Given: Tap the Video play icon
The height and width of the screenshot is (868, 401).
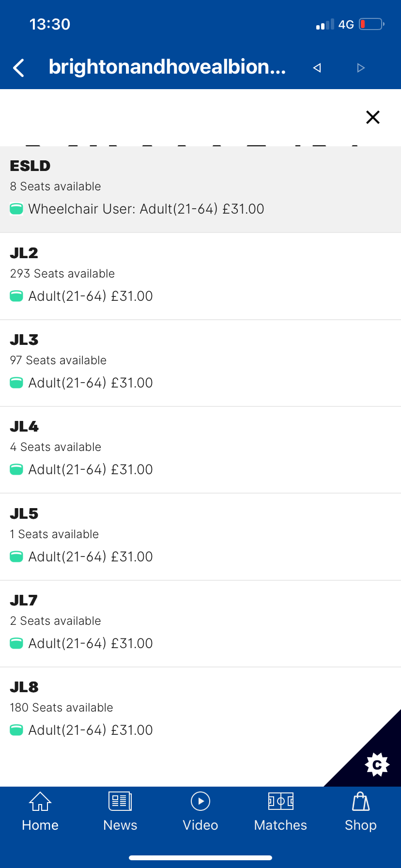Looking at the screenshot, I should point(200,802).
